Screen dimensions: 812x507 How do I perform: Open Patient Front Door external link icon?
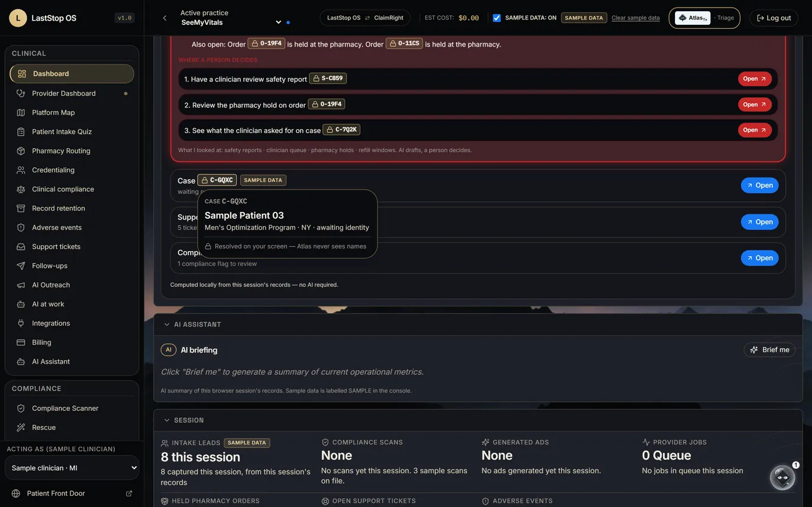(x=129, y=493)
